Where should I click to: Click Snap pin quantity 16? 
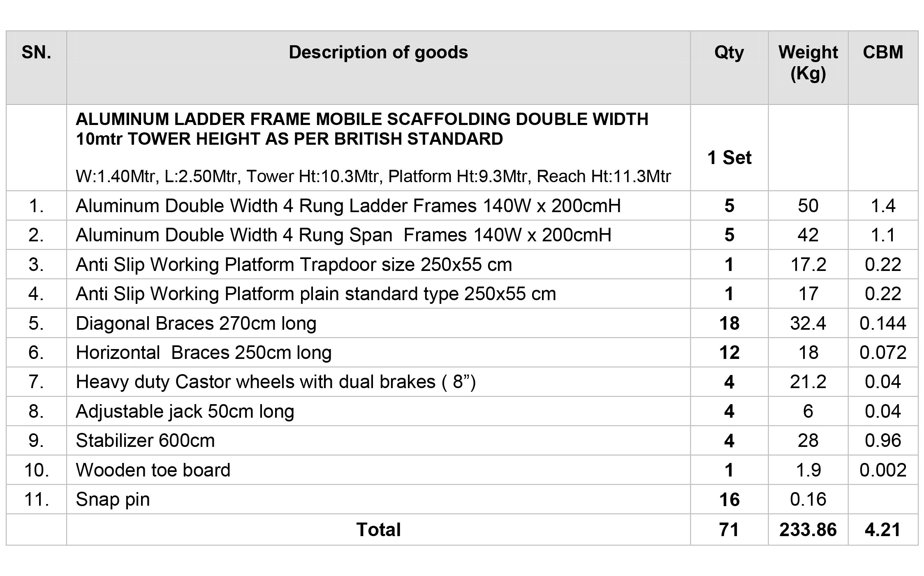(x=729, y=500)
